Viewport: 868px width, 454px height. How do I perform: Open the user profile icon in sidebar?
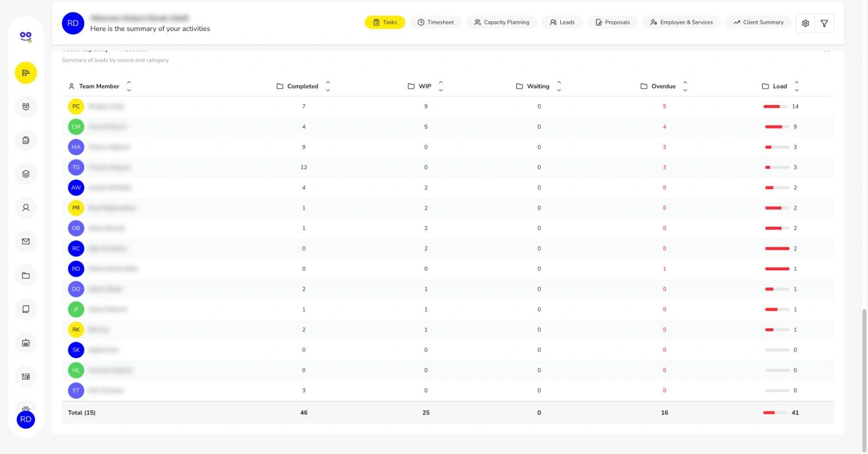tap(26, 208)
